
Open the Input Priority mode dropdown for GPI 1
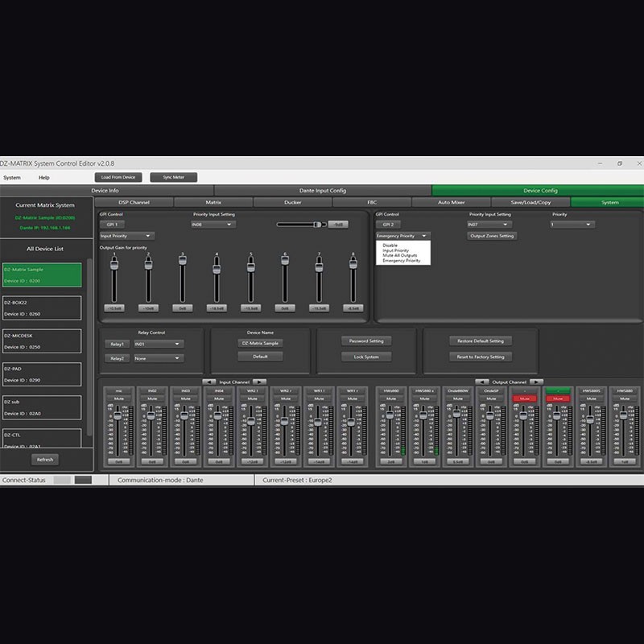[x=127, y=236]
